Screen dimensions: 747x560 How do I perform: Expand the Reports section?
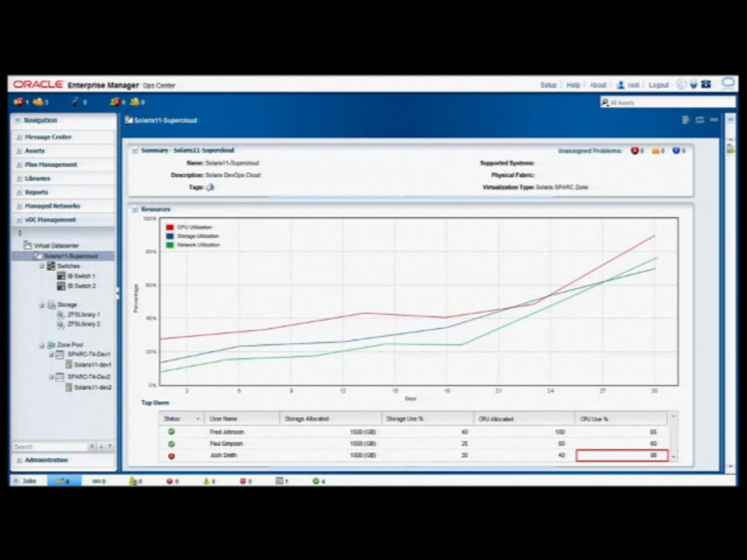tap(19, 192)
